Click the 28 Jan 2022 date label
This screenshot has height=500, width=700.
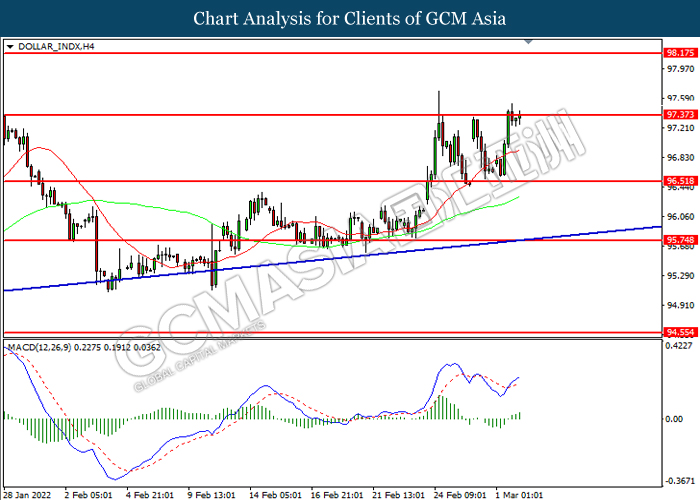27,495
